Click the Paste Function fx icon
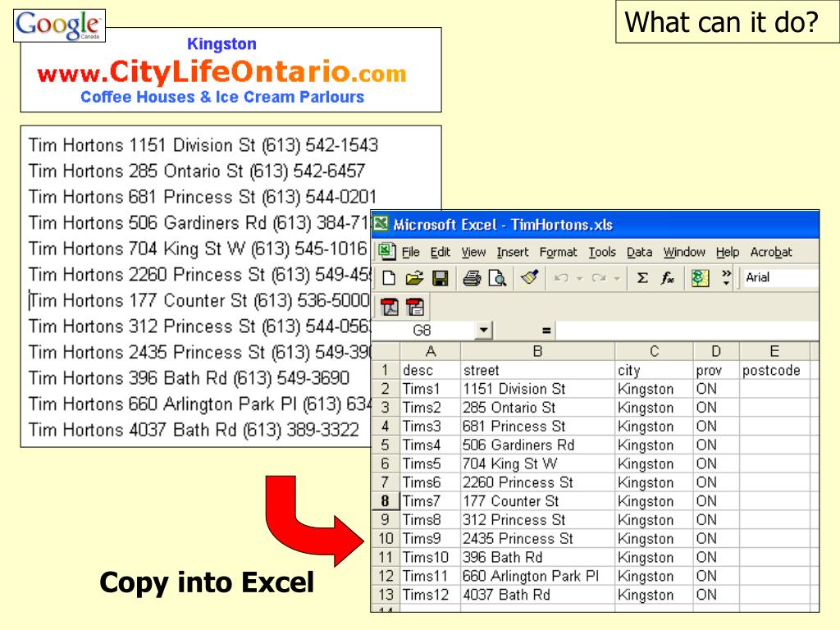 [668, 277]
